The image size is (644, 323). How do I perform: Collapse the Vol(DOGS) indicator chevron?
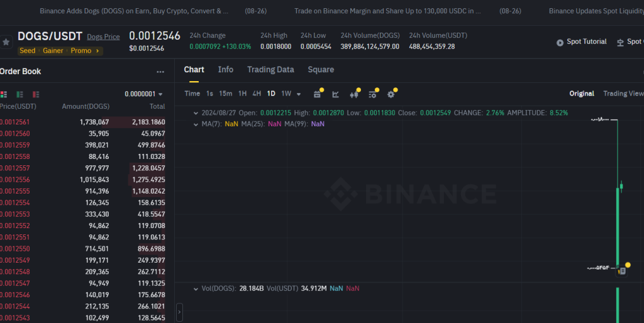click(x=196, y=288)
